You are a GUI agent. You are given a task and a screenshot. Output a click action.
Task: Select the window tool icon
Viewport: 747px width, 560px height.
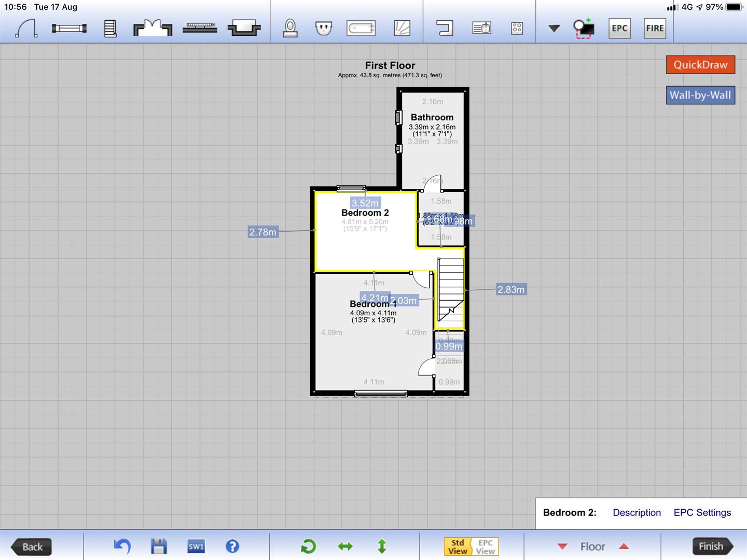69,29
